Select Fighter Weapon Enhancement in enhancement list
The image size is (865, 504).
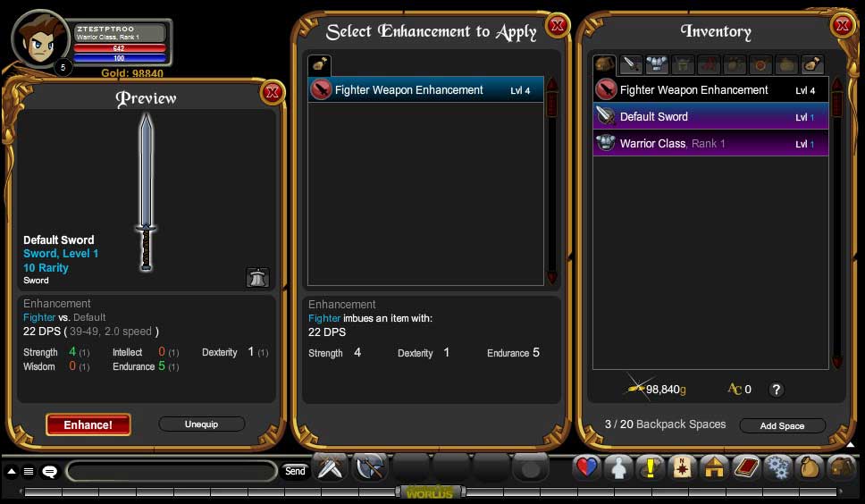coord(425,90)
